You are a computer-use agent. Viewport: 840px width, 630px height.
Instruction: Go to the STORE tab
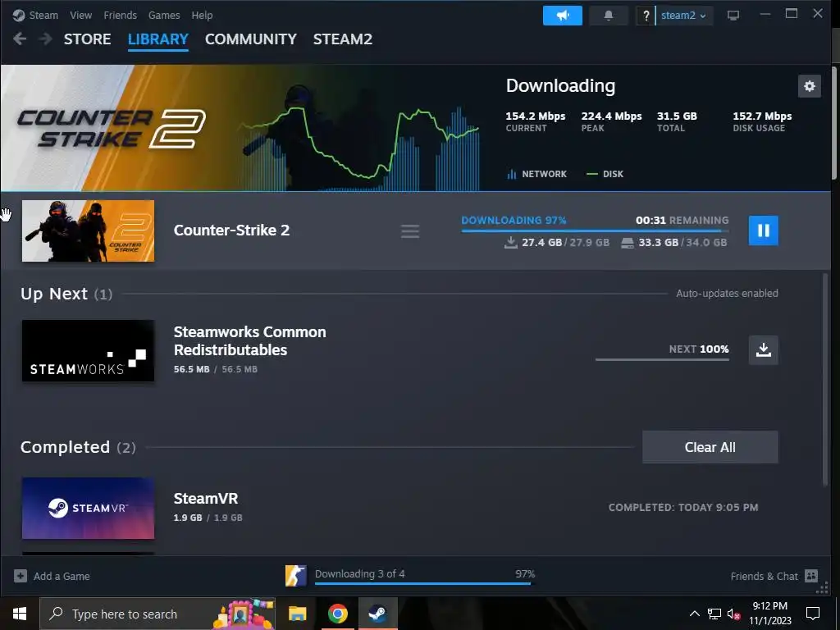click(87, 39)
